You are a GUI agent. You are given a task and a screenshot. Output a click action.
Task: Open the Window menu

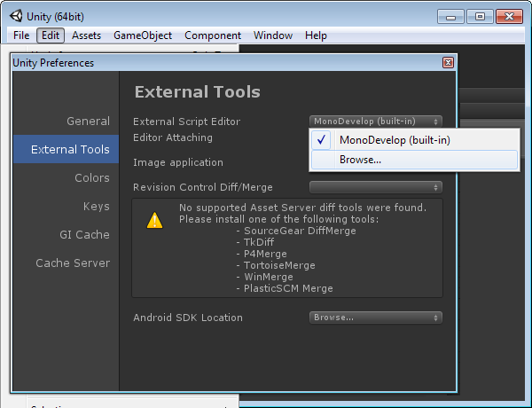tap(273, 35)
